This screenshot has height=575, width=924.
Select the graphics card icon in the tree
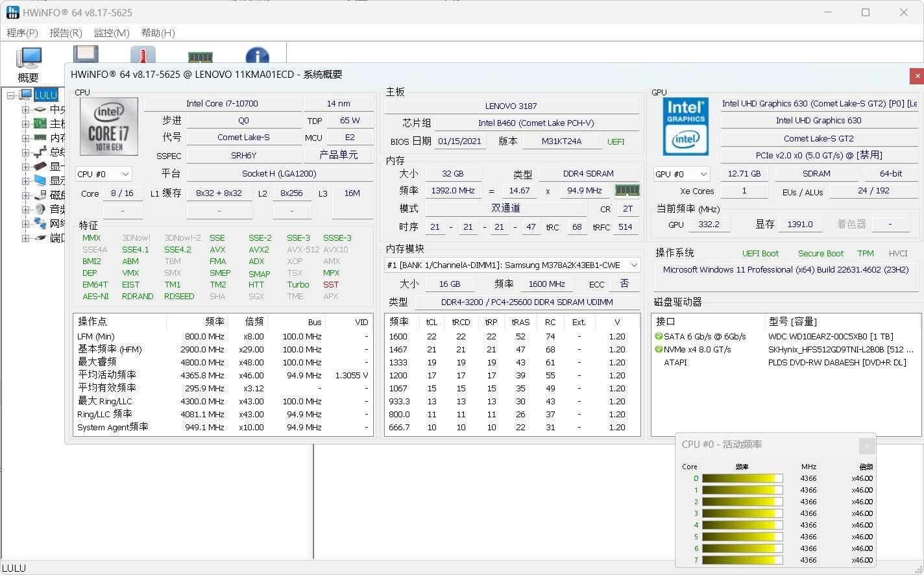pos(40,166)
